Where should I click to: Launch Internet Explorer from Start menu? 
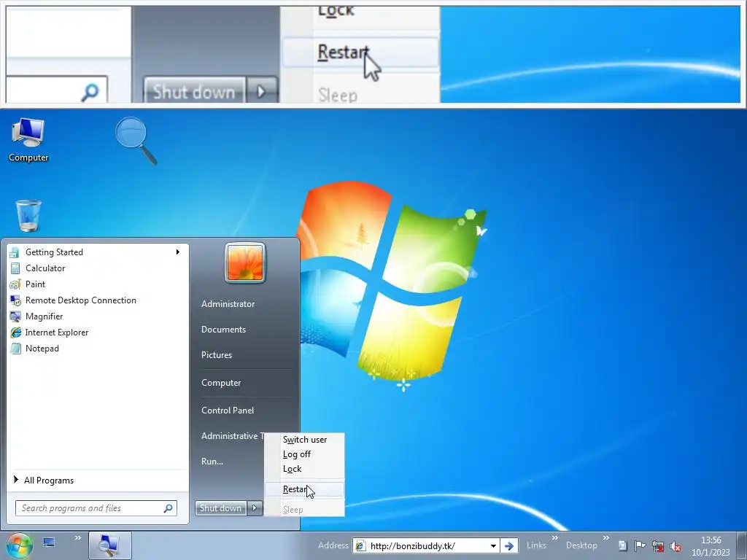pyautogui.click(x=98, y=332)
